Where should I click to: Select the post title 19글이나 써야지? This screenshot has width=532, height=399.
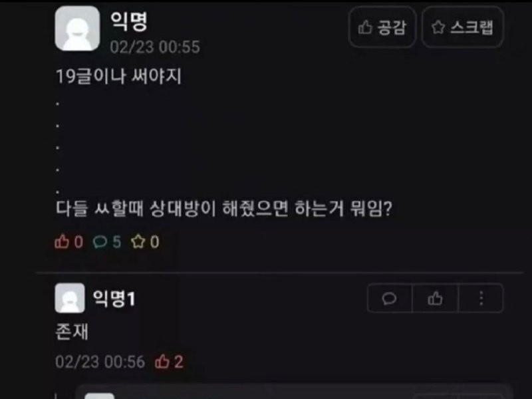click(x=118, y=76)
